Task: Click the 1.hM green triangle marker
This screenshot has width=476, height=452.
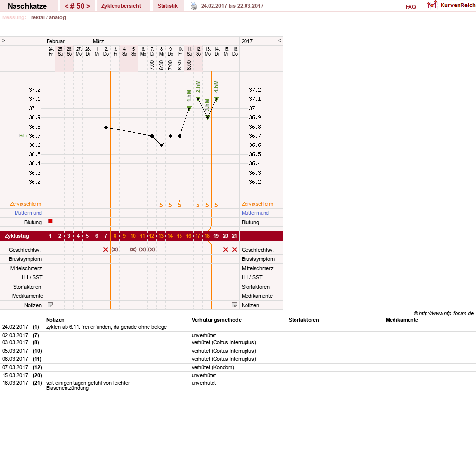Action: 189,108
